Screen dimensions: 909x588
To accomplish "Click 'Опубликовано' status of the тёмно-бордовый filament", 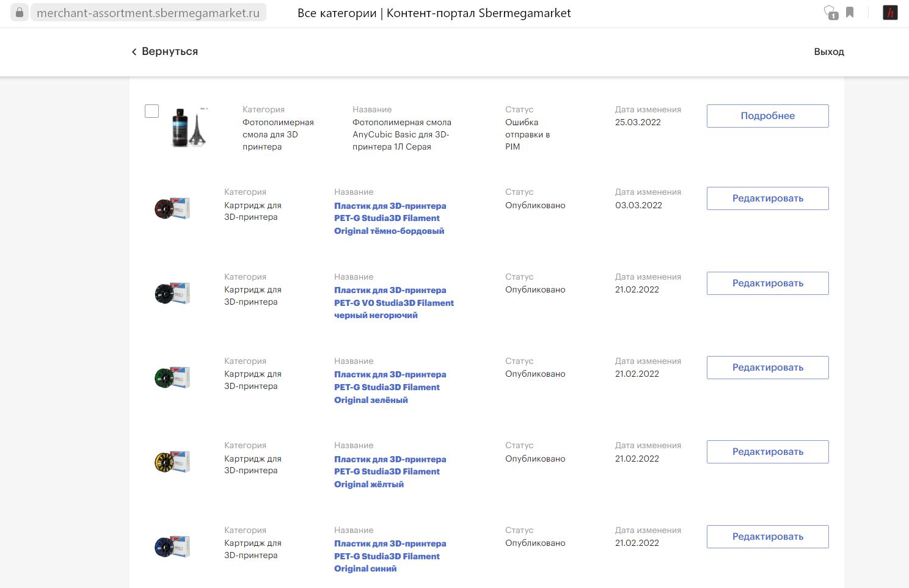I will click(x=535, y=205).
